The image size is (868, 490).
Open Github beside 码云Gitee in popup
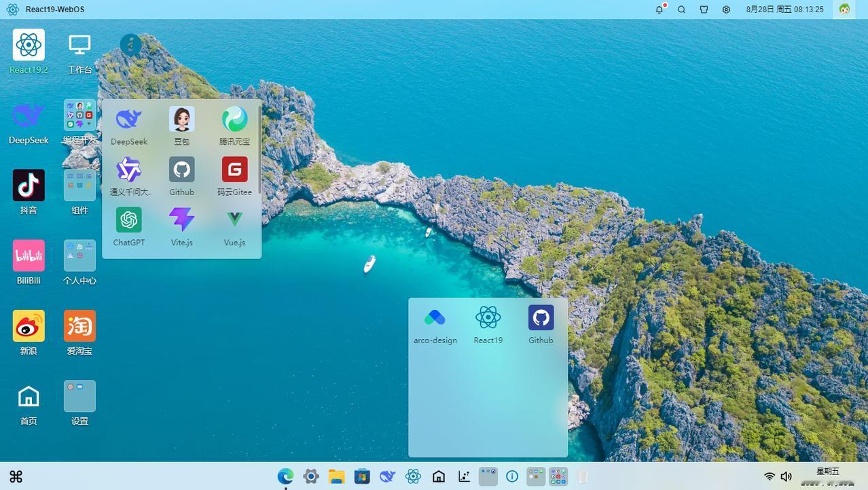click(182, 169)
